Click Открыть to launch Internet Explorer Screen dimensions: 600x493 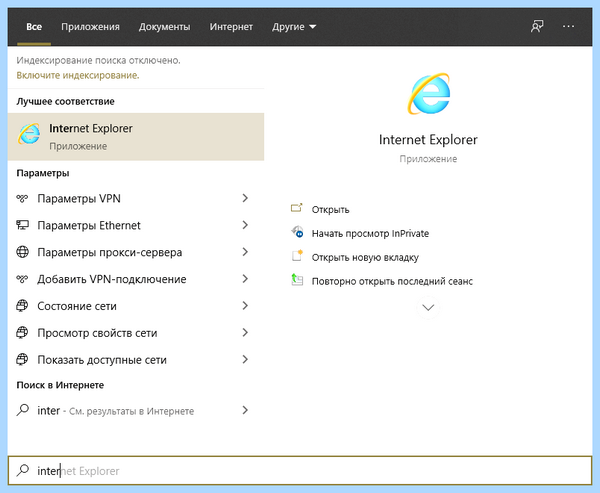[x=330, y=210]
